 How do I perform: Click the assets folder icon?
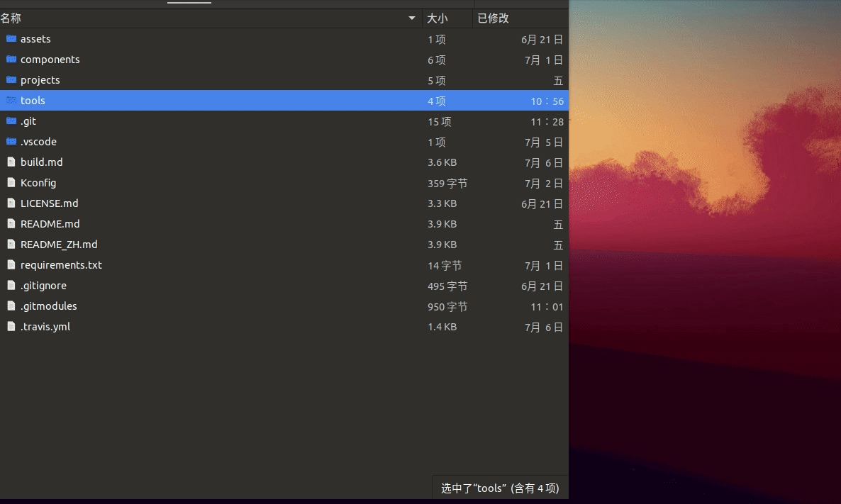click(x=11, y=38)
